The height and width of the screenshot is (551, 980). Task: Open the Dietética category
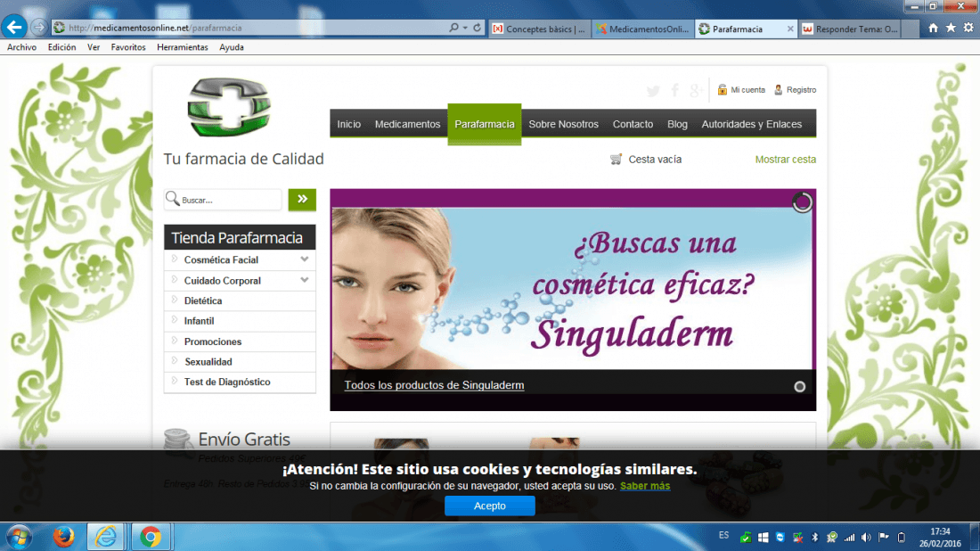(202, 300)
